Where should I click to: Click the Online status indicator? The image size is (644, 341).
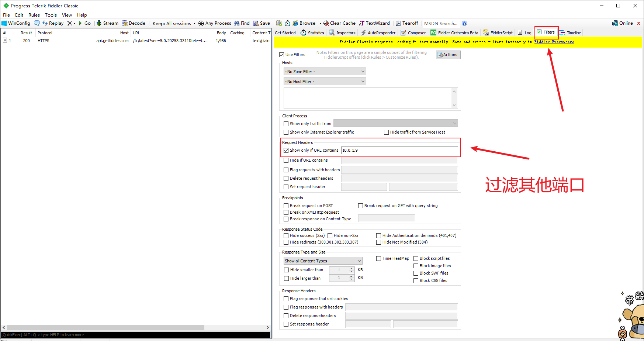[623, 23]
